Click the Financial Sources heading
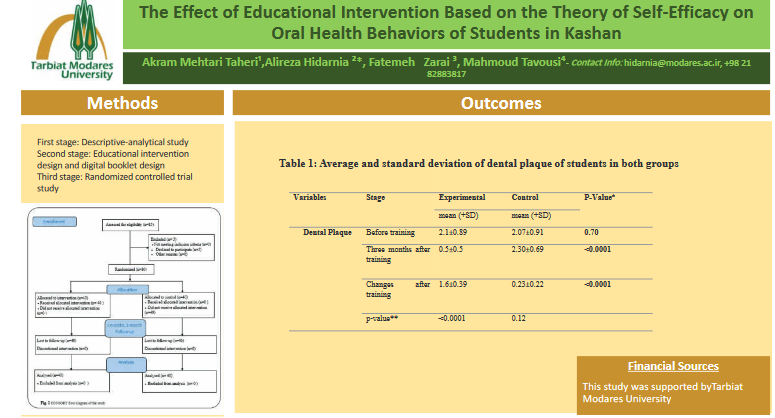Screen dimensions: 775x418 click(672, 366)
